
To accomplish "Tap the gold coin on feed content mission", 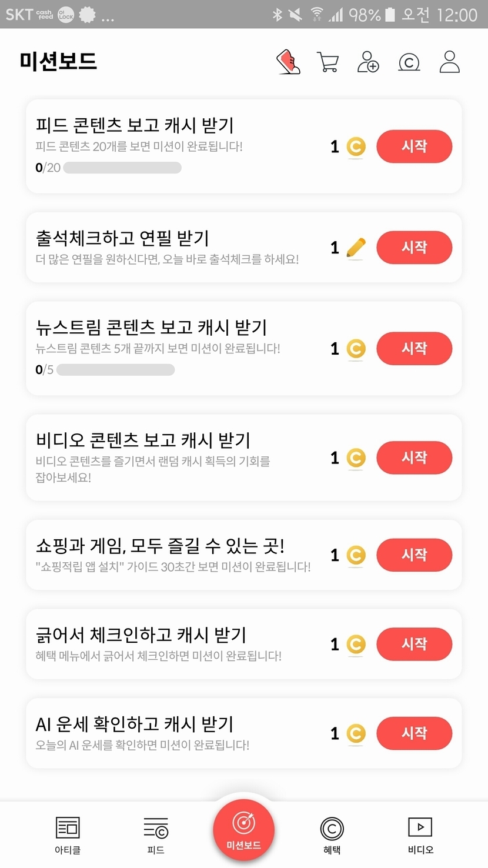I will 356,146.
